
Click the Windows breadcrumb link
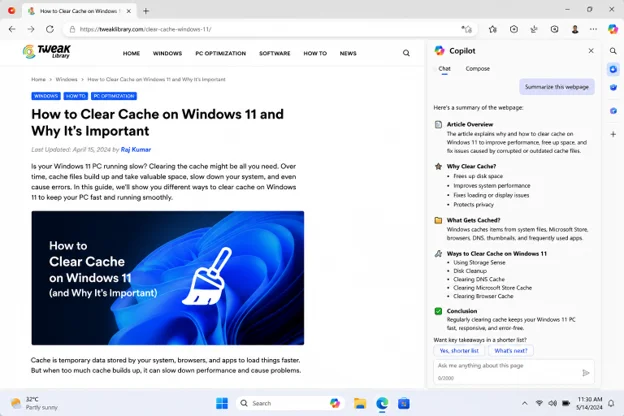point(66,80)
